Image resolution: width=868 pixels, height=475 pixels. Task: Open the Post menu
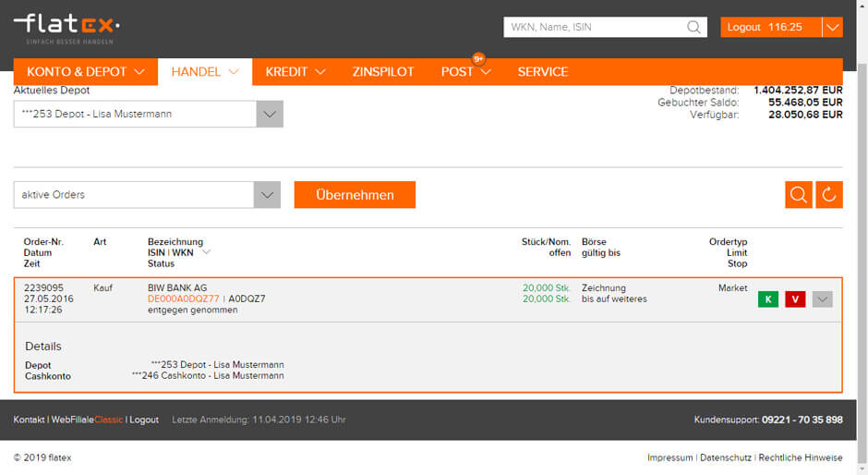coord(465,72)
